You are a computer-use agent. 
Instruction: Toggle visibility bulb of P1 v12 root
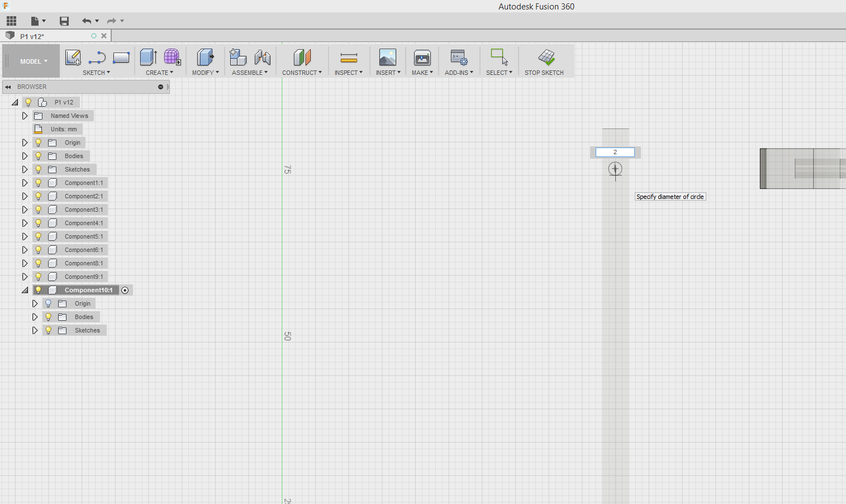28,102
